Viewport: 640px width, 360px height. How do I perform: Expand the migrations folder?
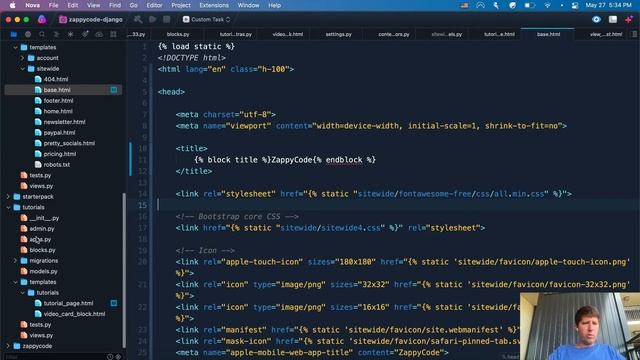pyautogui.click(x=15, y=261)
